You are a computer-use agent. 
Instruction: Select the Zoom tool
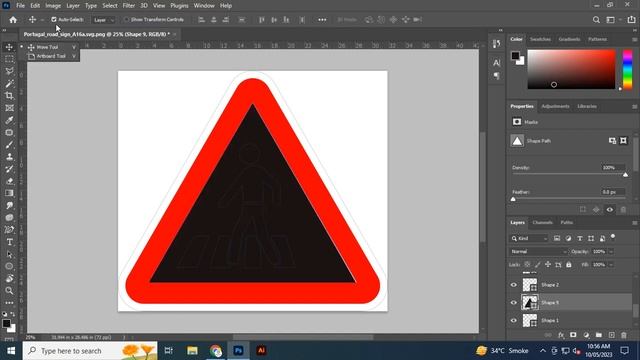pyautogui.click(x=9, y=291)
